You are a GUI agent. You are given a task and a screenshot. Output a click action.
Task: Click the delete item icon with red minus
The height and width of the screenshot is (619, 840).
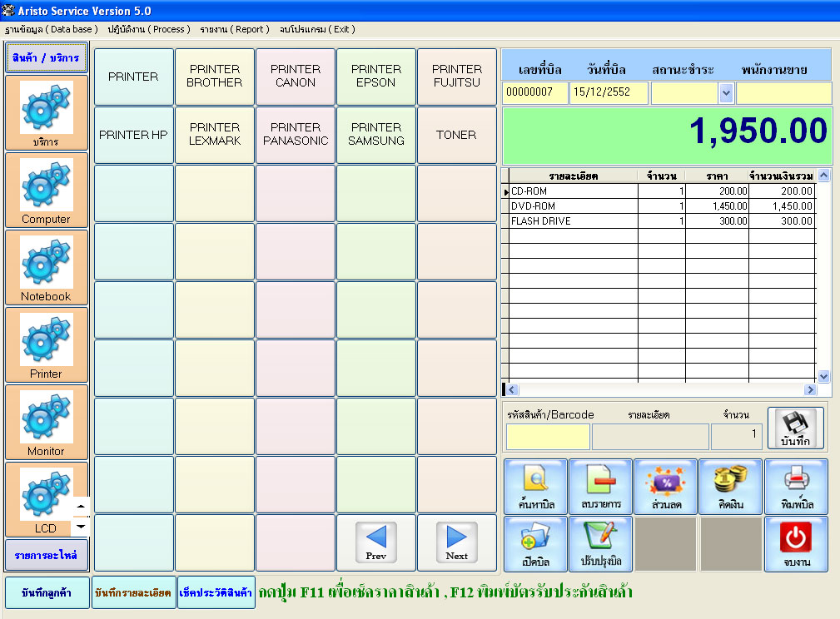[600, 480]
